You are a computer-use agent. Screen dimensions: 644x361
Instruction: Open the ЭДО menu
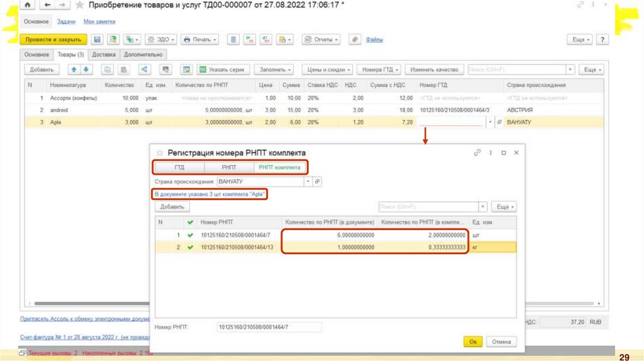click(162, 40)
